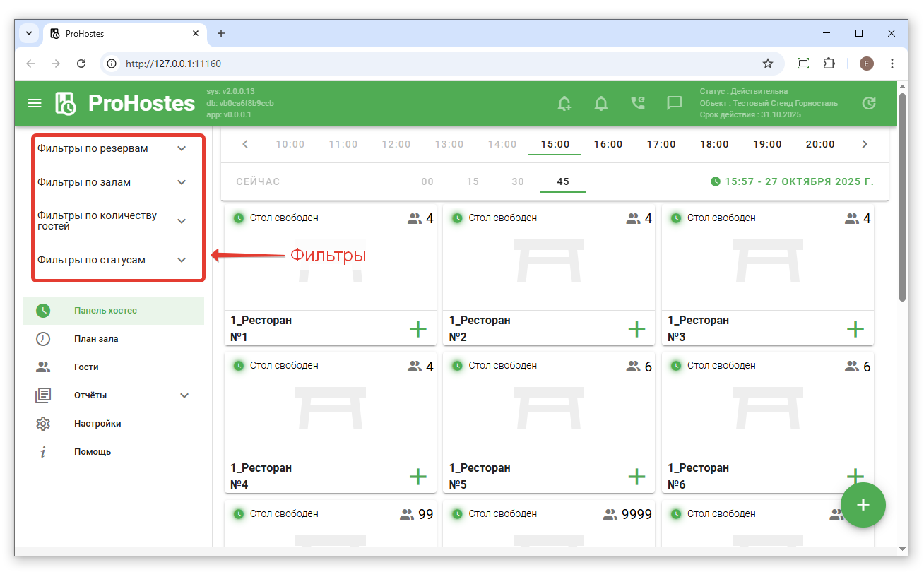Open План зала in the sidebar
The width and height of the screenshot is (924, 572).
tap(96, 339)
